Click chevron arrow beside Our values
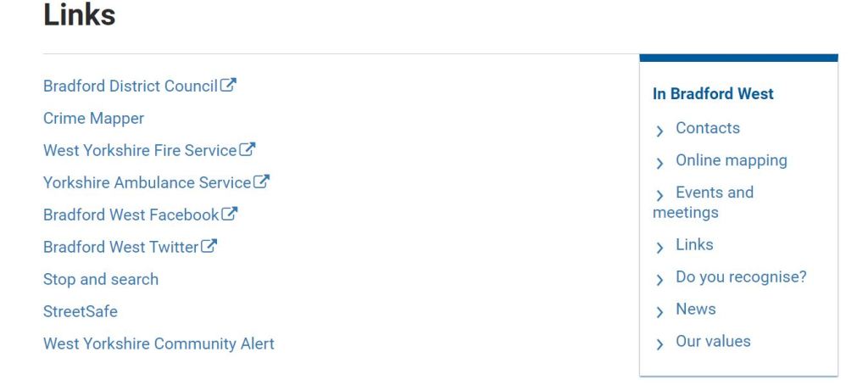The image size is (868, 391). (x=660, y=344)
